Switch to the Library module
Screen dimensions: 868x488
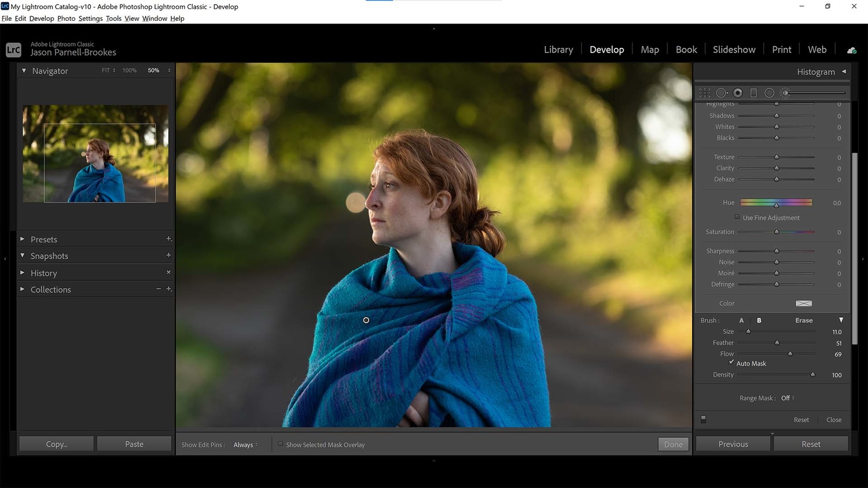[x=558, y=49]
